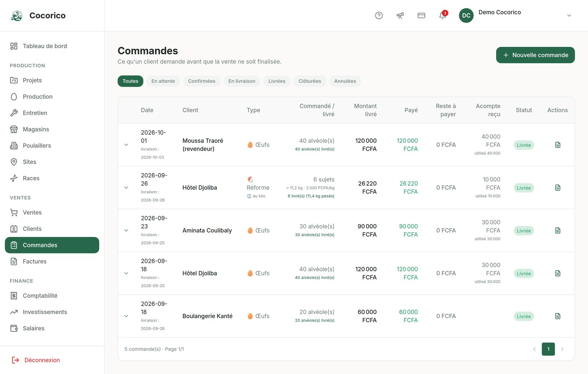Viewport: 588px width, 374px height.
Task: Show Livrées orders
Action: coord(277,81)
